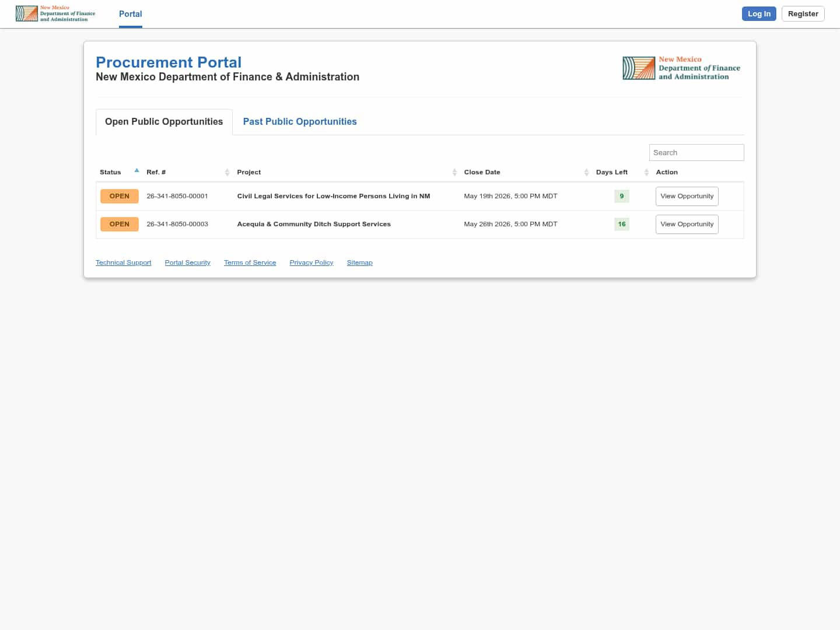Viewport: 840px width, 630px height.
Task: Open the Sitemap link
Action: point(359,263)
